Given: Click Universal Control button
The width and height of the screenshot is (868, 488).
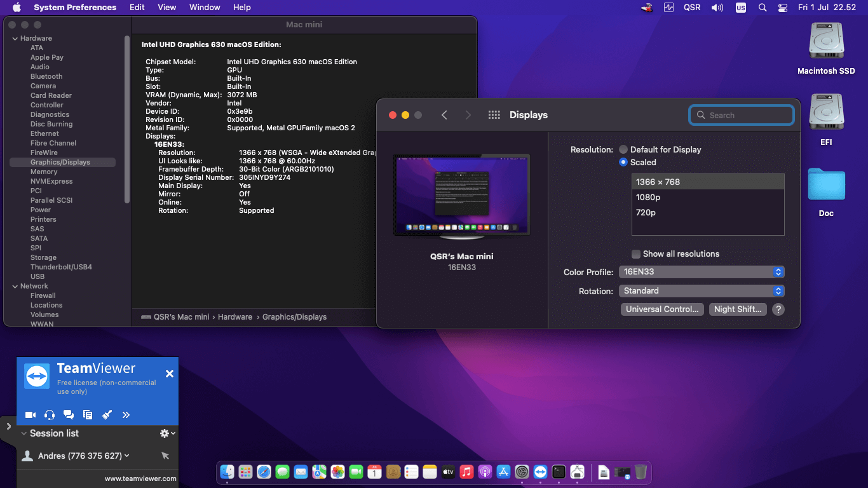Looking at the screenshot, I should [662, 309].
